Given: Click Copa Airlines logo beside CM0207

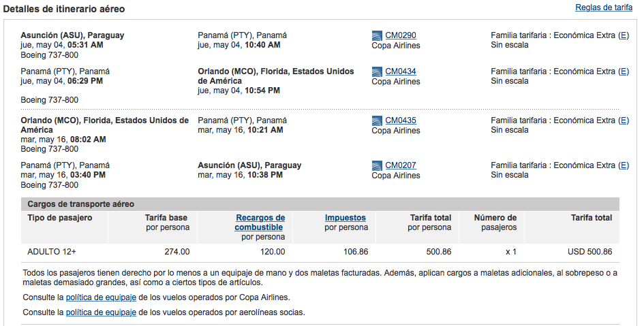Looking at the screenshot, I should [x=377, y=165].
